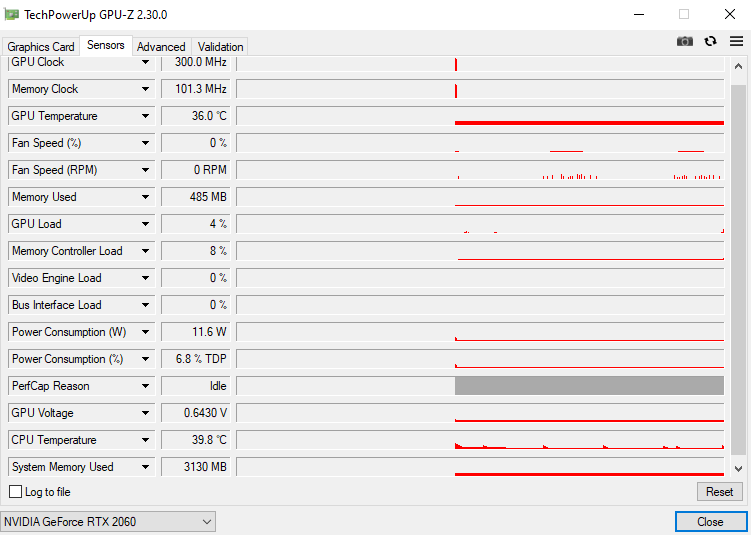Viewport: 751px width, 535px height.
Task: Close the GPU-Z window with X
Action: tap(729, 14)
